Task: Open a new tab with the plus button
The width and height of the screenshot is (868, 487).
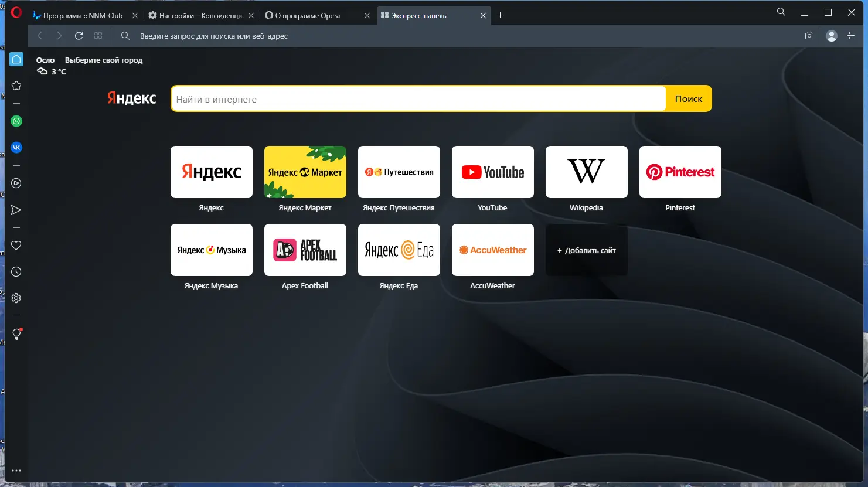Action: point(500,15)
